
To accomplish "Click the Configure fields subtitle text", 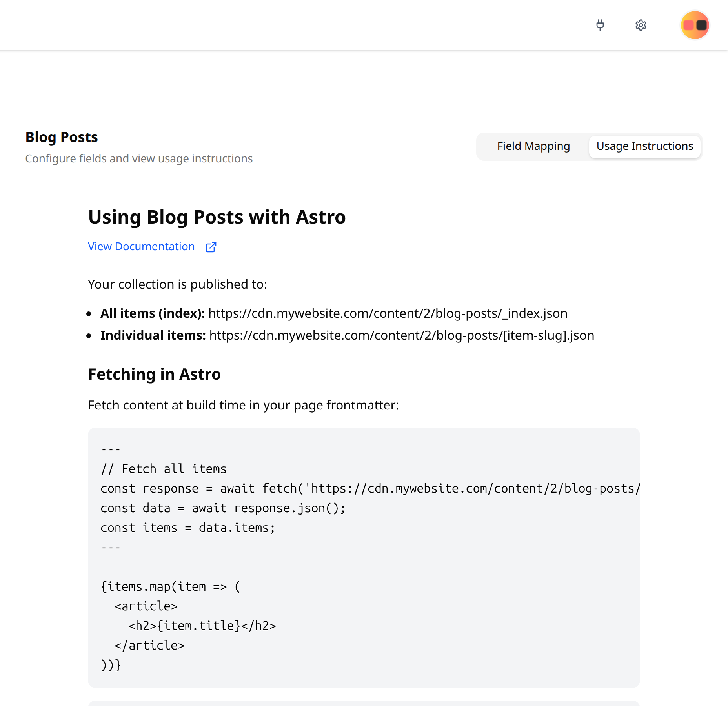I will tap(139, 158).
